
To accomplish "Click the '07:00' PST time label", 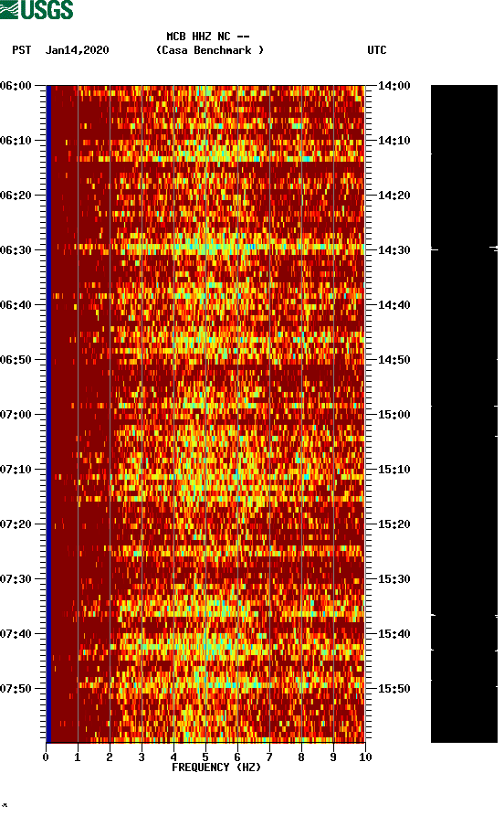I will tap(16, 414).
